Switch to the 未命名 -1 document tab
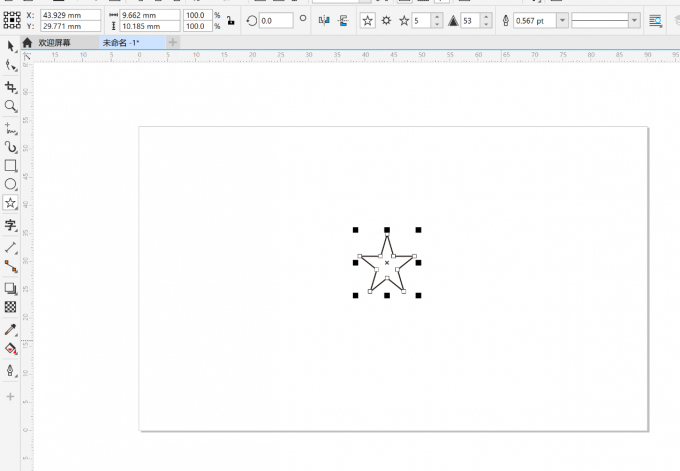The width and height of the screenshot is (680, 471). point(121,43)
